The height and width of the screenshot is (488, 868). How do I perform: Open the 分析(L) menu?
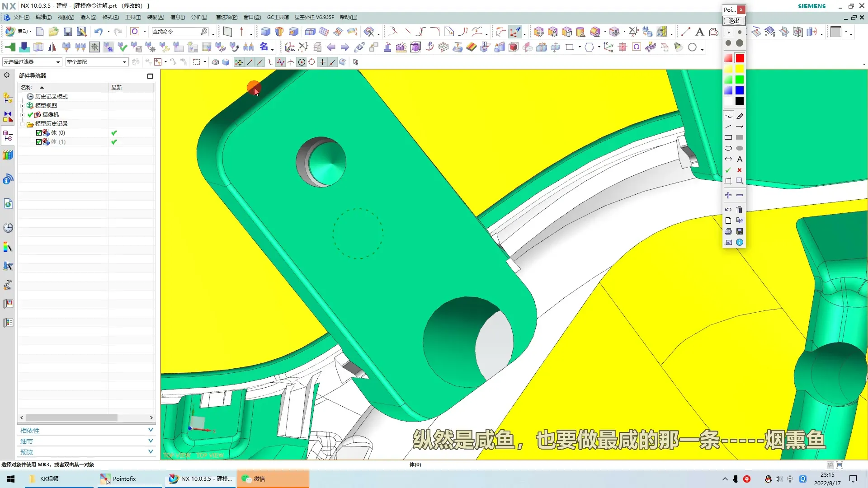click(x=199, y=17)
